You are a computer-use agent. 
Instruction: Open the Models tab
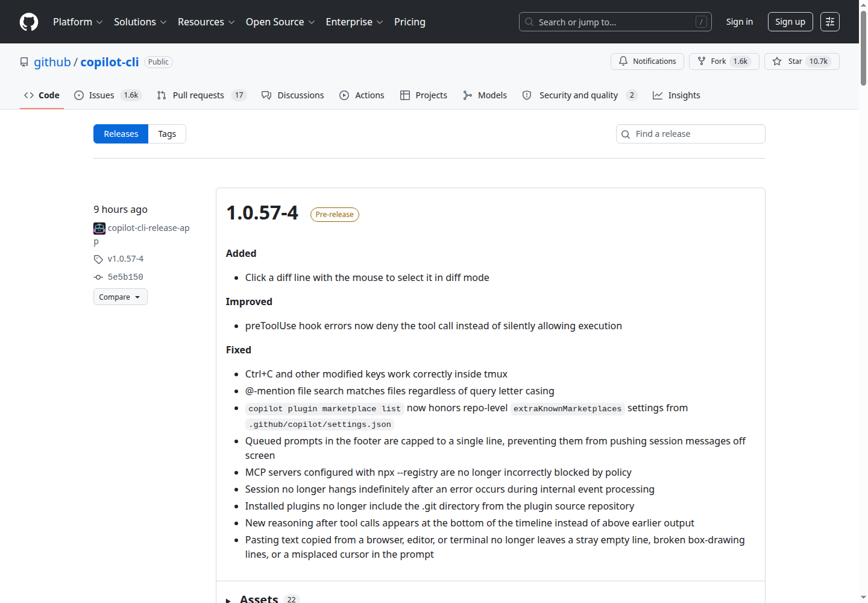(x=485, y=95)
